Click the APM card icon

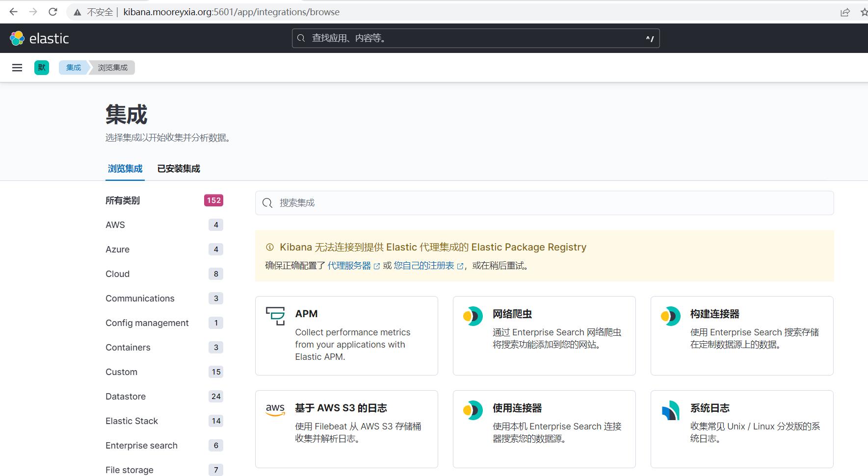point(275,316)
